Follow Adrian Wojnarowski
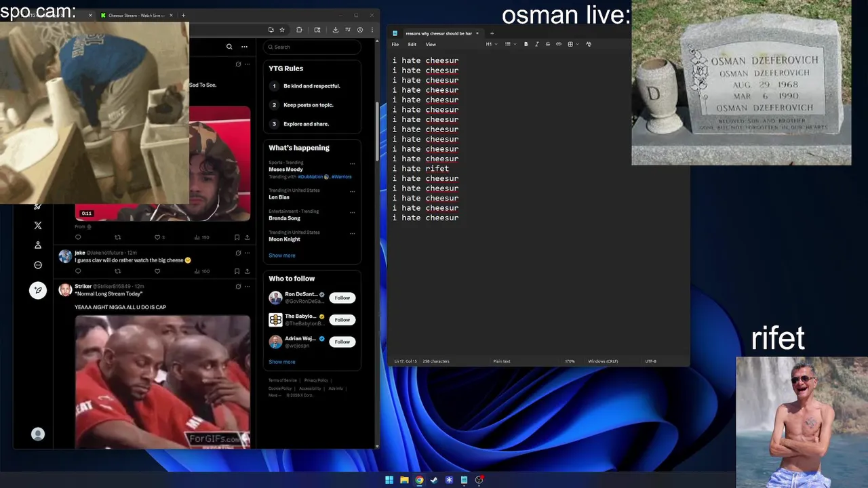 point(342,342)
